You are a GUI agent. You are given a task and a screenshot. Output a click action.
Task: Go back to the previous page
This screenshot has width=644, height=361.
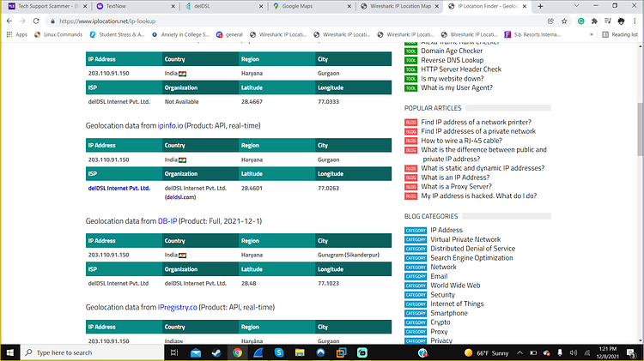[9, 21]
